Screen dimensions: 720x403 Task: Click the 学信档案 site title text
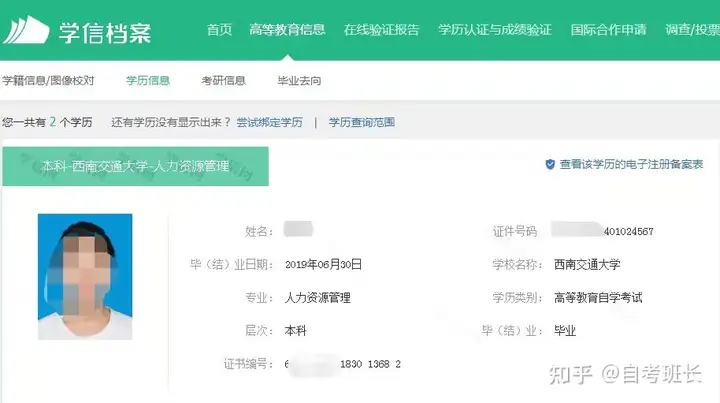105,33
